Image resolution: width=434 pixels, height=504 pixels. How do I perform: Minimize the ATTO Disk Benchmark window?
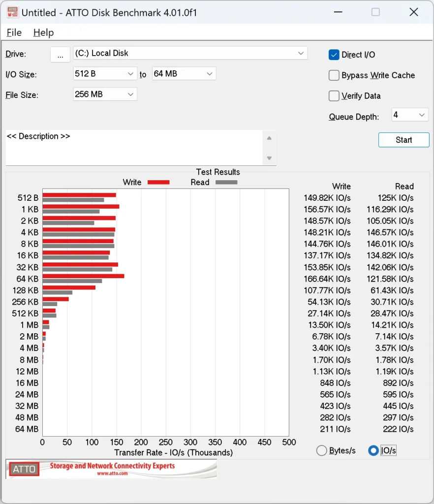(337, 13)
